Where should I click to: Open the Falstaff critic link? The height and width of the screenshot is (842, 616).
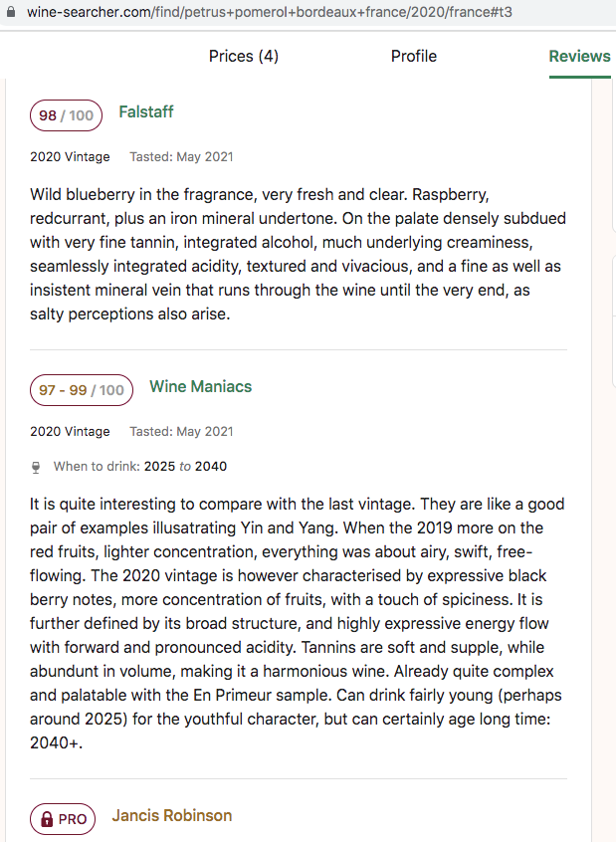click(146, 112)
